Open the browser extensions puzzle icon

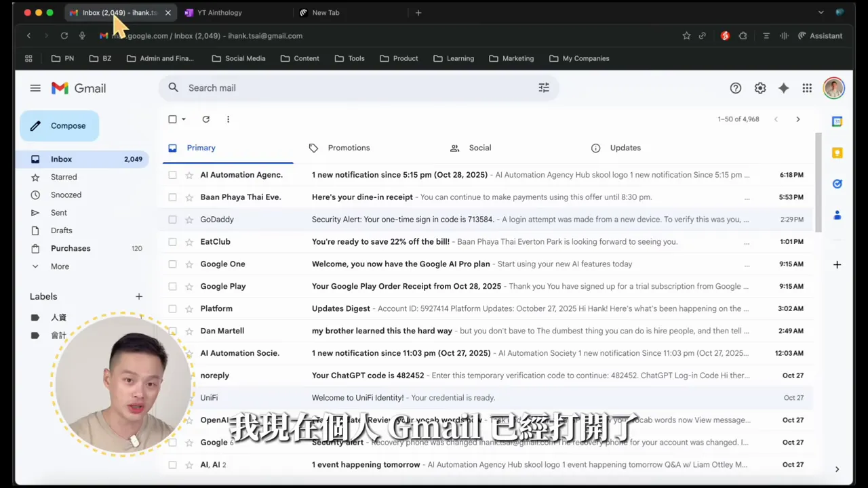(743, 36)
